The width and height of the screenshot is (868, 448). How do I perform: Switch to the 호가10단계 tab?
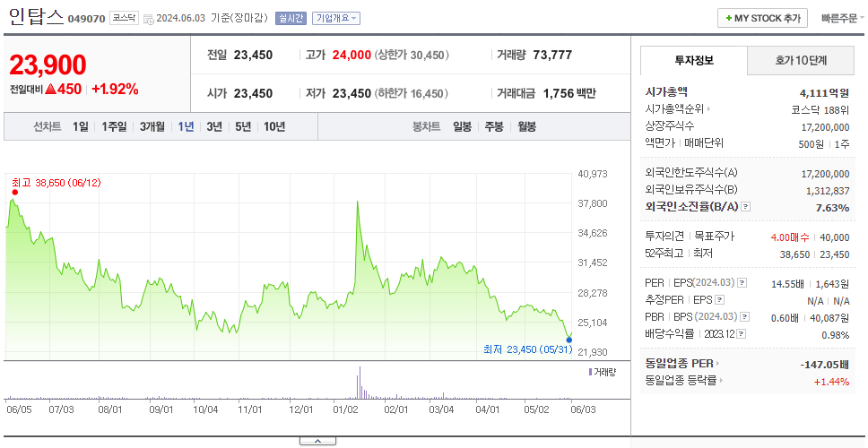point(801,60)
